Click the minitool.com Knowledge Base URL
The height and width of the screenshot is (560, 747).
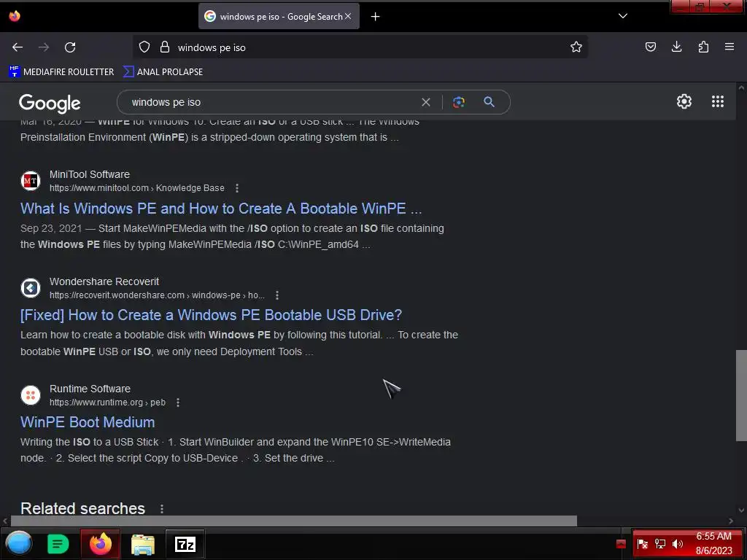136,188
